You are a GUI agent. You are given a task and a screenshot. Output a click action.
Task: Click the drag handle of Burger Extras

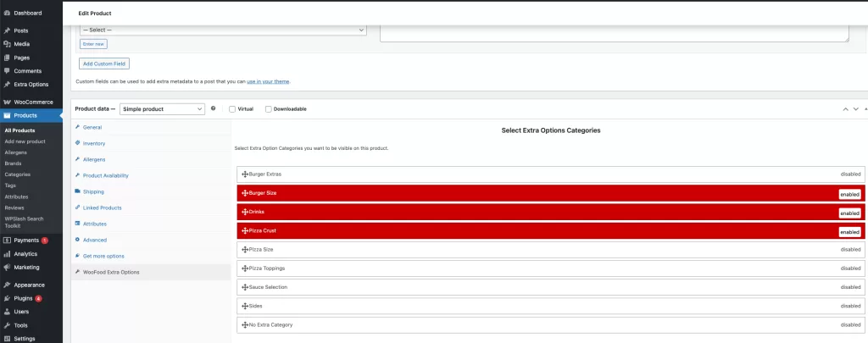(x=245, y=174)
